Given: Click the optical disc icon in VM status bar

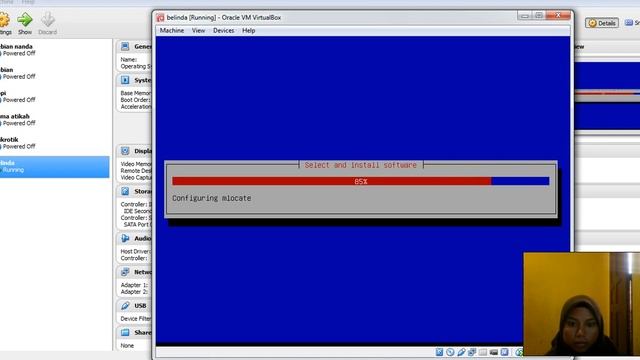Looking at the screenshot, I should (x=450, y=352).
